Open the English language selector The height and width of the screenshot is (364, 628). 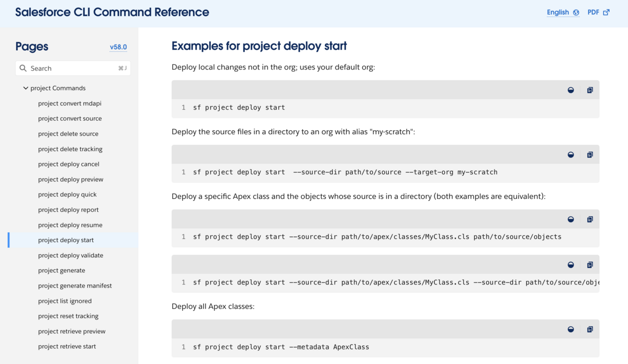pyautogui.click(x=558, y=12)
